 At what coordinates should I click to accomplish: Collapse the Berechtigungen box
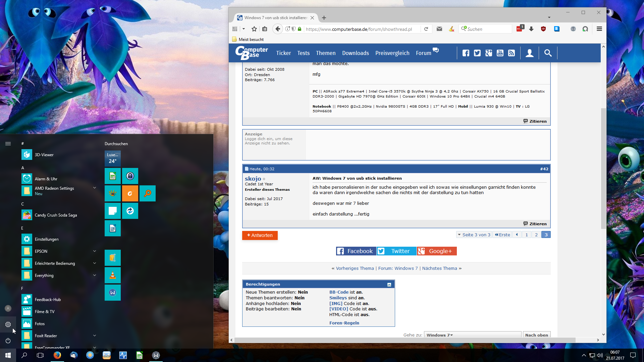pyautogui.click(x=389, y=285)
